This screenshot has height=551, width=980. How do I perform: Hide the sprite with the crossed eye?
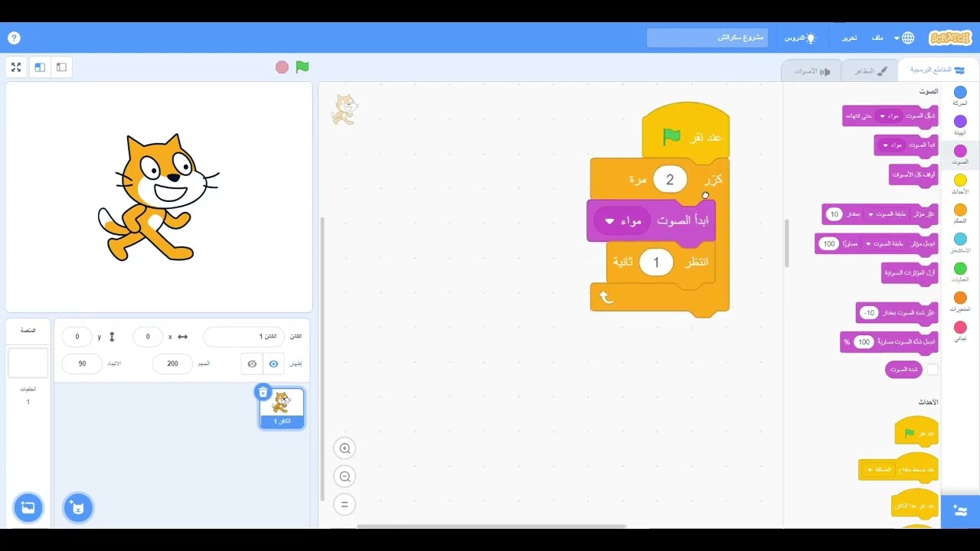coord(252,364)
